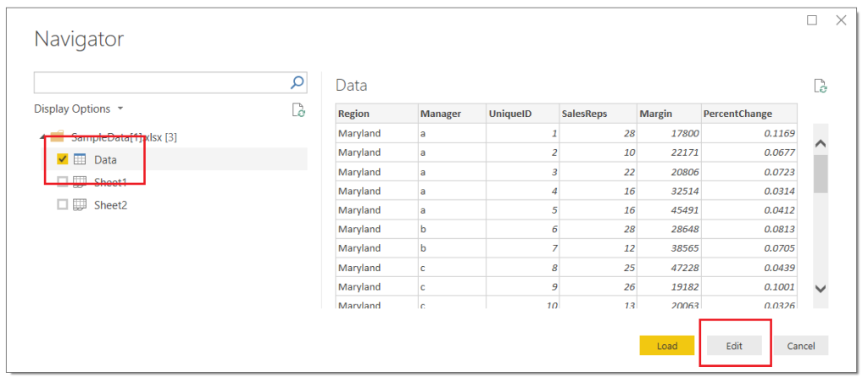Click the Margin cell 19182
The height and width of the screenshot is (383, 868).
[669, 286]
